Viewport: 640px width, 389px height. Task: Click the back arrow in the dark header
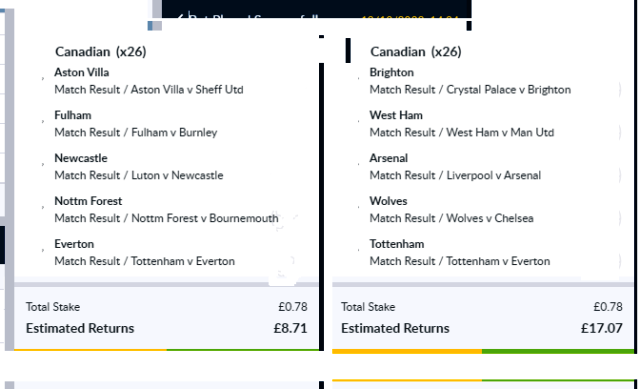[180, 17]
